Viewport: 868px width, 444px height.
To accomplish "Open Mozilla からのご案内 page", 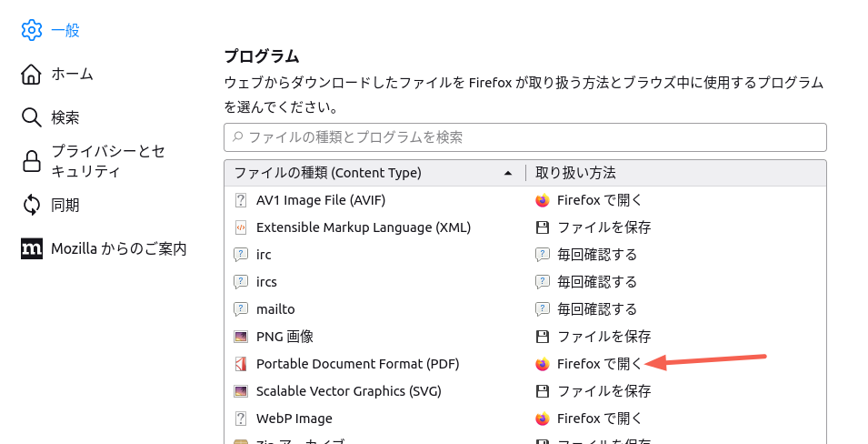I will [x=118, y=248].
